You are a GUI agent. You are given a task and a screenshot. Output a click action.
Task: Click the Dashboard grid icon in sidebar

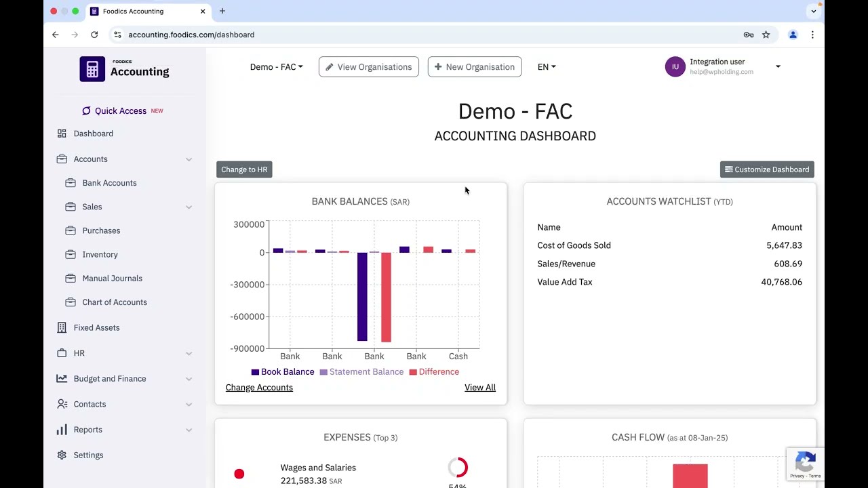(62, 134)
